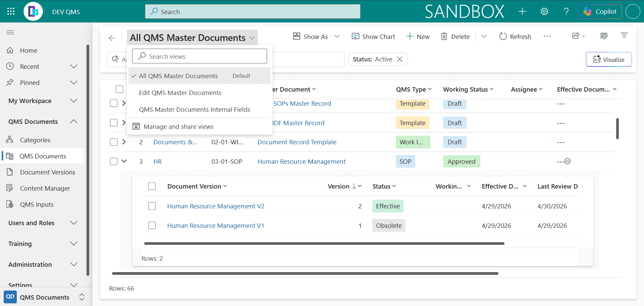Viewport: 644px width, 306px height.
Task: Collapse the HR row expander chevron
Action: coord(124,161)
